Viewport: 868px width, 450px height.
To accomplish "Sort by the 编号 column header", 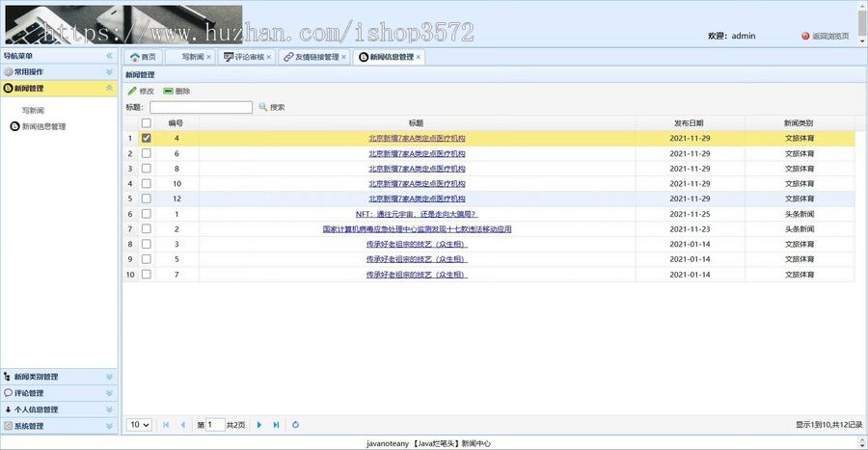I will click(x=176, y=122).
